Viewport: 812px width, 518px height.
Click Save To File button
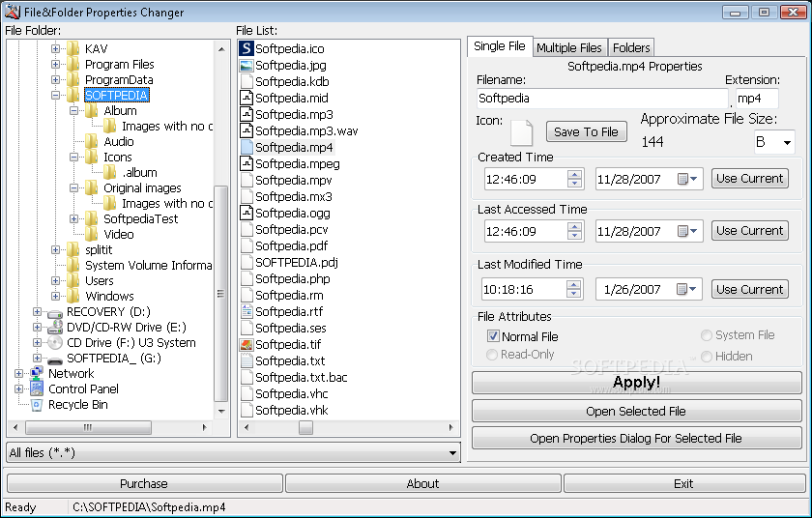tap(586, 132)
